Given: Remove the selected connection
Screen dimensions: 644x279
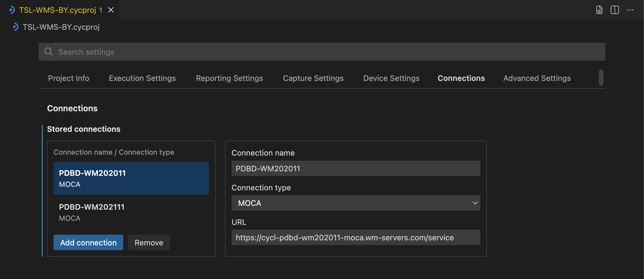Looking at the screenshot, I should pyautogui.click(x=149, y=242).
